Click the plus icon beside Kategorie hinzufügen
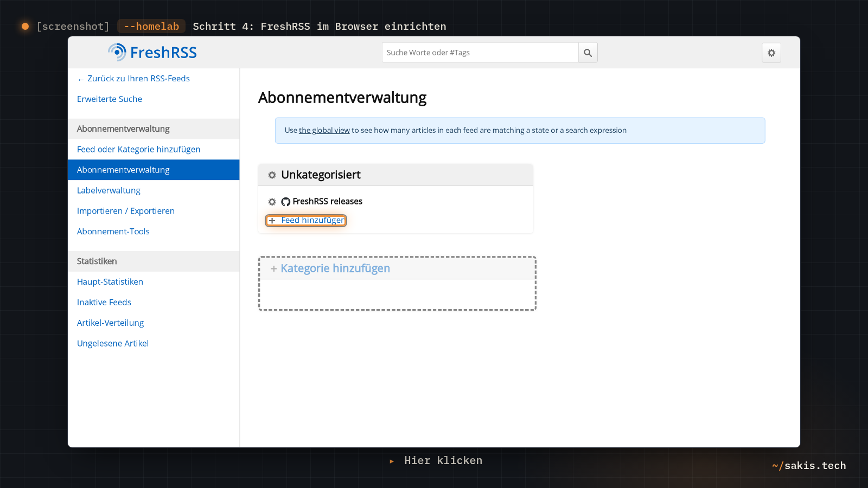The height and width of the screenshot is (488, 868). tap(273, 268)
